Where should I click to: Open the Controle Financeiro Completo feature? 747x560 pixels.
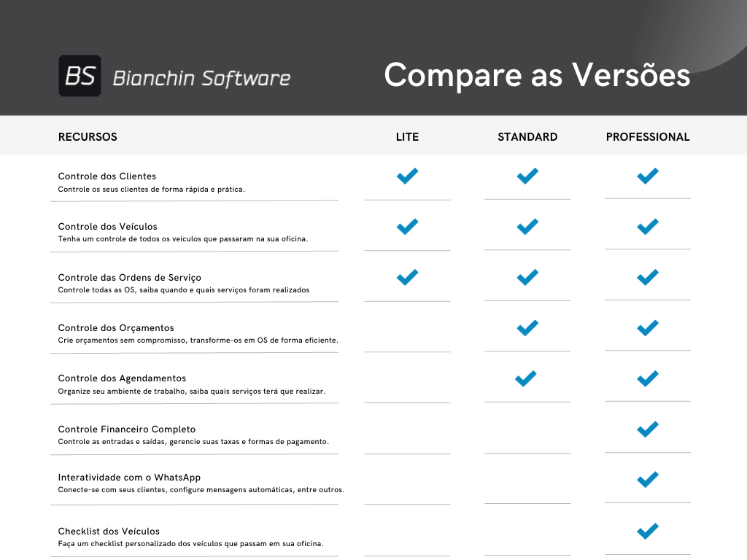[127, 429]
